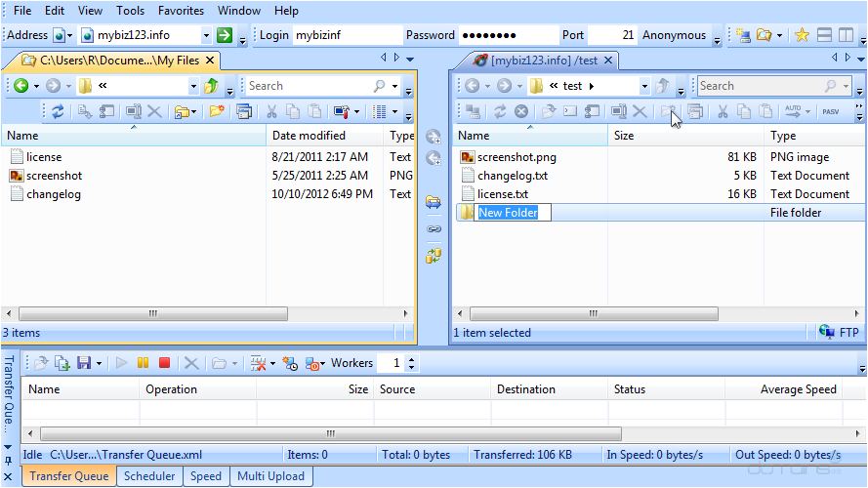Click the green Connect arrow button
The width and height of the screenshot is (868, 488).
(225, 35)
